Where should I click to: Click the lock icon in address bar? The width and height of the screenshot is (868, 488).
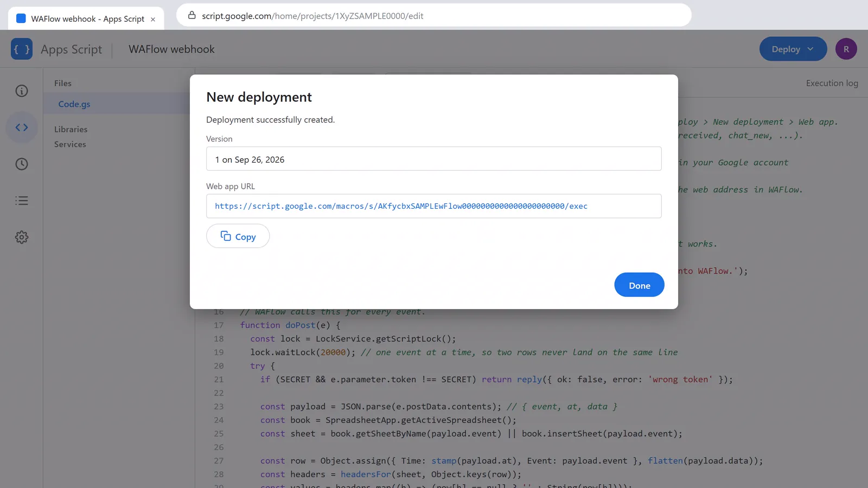192,15
